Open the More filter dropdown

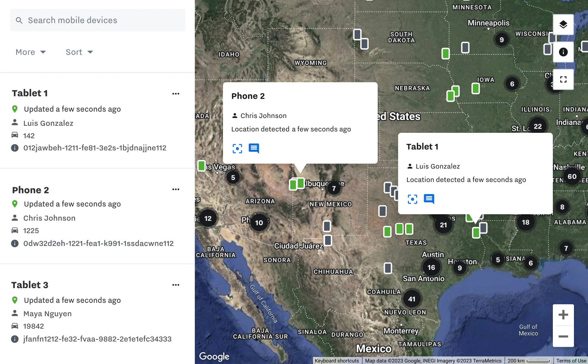[31, 52]
